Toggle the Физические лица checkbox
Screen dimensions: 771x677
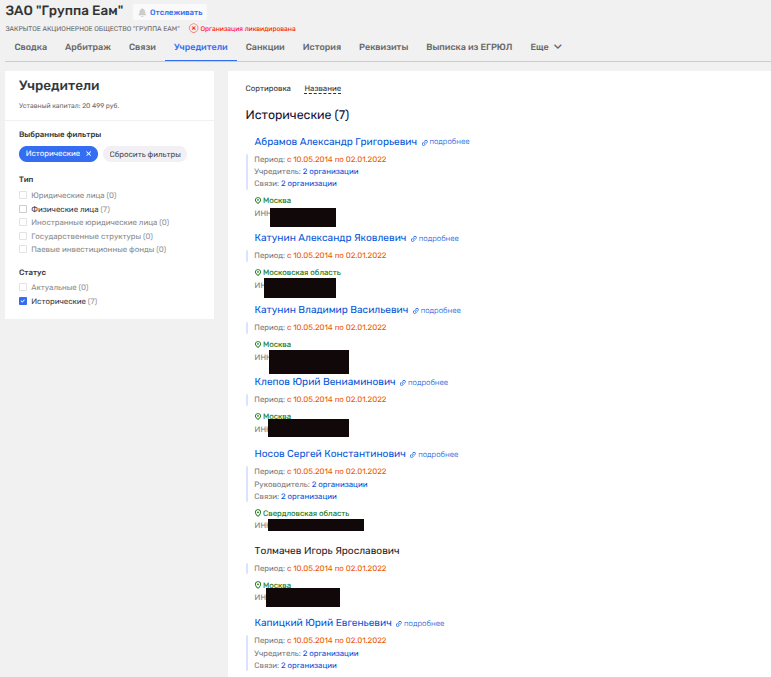point(23,209)
